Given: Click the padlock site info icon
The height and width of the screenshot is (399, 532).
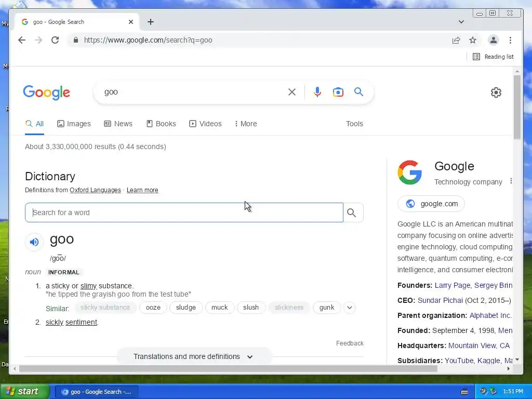Looking at the screenshot, I should [x=76, y=40].
